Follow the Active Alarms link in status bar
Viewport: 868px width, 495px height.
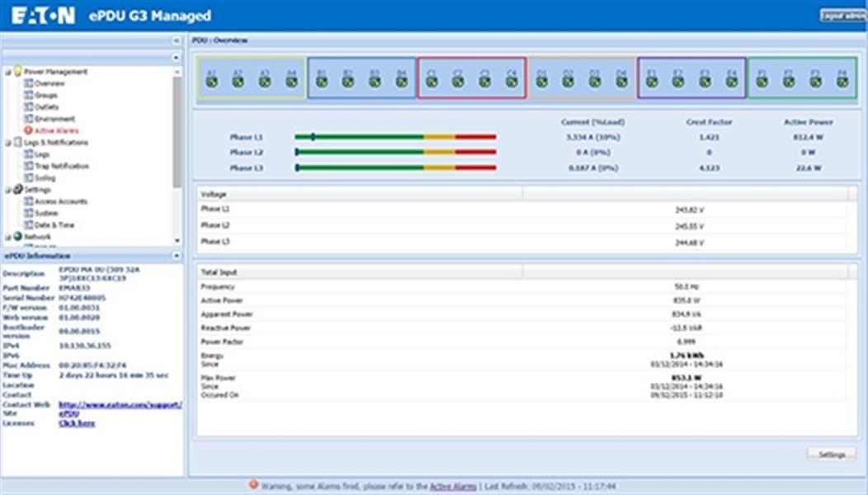453,487
